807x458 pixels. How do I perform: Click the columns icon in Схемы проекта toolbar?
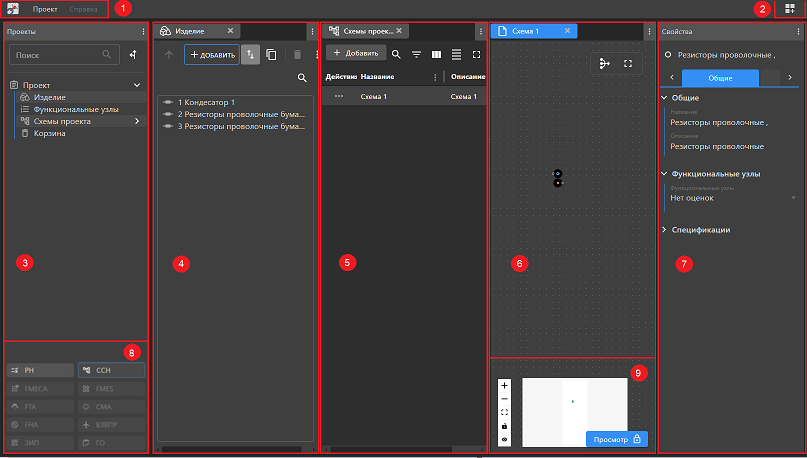click(436, 54)
